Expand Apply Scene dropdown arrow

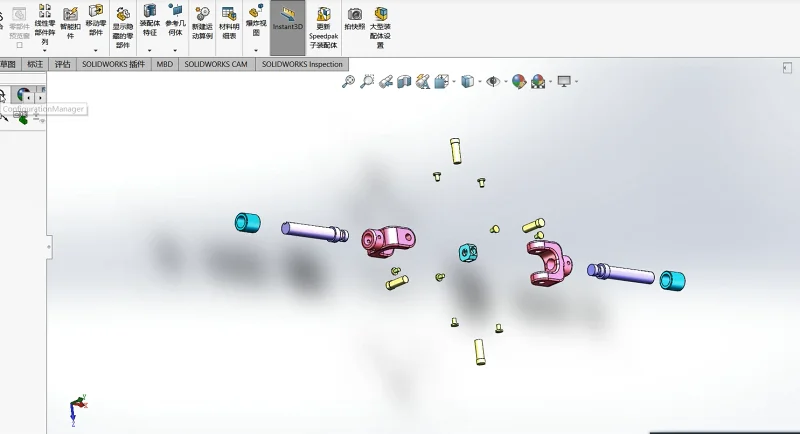551,82
